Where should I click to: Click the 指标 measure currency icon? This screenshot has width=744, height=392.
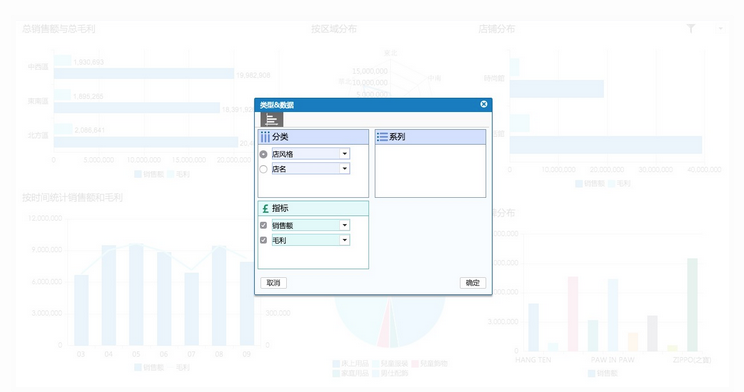[265, 208]
